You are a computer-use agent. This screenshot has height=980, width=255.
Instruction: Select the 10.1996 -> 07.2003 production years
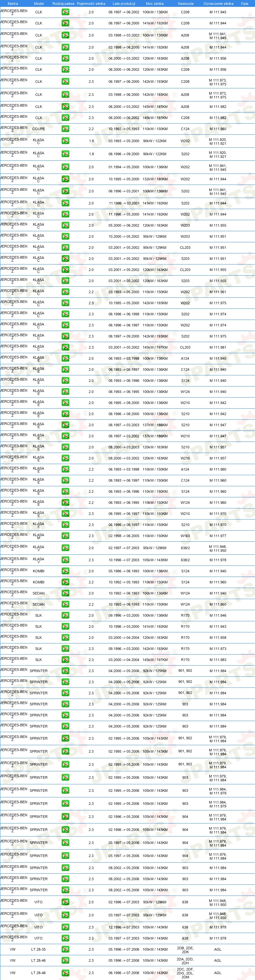(124, 560)
